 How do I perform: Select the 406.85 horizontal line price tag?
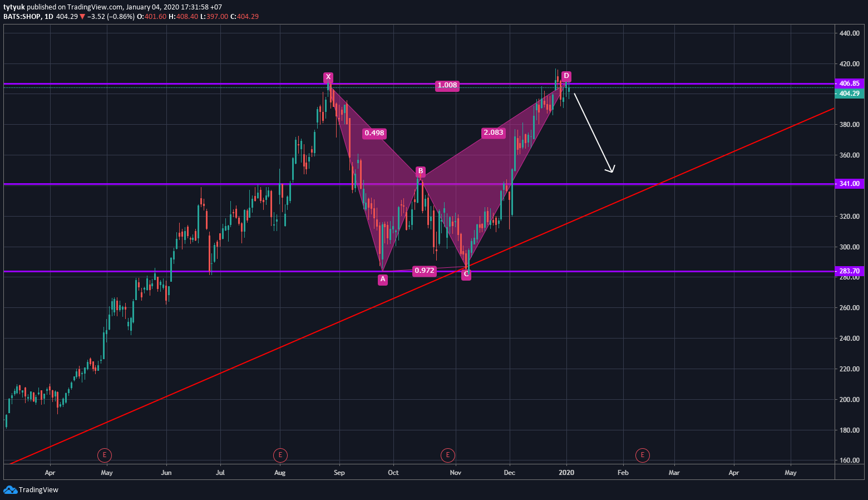click(850, 84)
